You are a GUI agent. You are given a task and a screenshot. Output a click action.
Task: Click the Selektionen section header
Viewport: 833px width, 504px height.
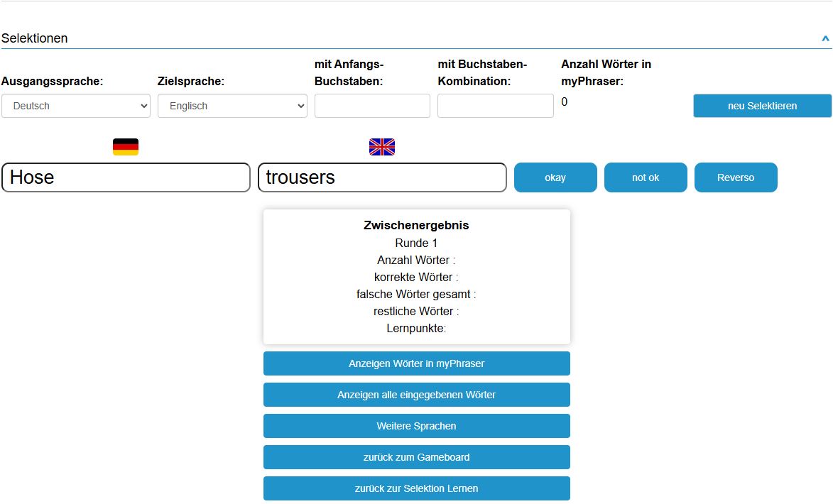point(35,38)
